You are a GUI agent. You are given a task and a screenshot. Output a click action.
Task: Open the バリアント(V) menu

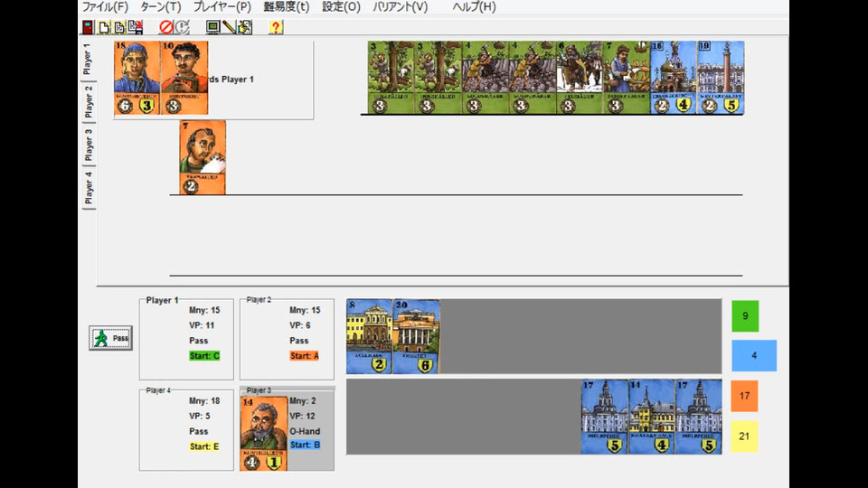click(x=401, y=6)
